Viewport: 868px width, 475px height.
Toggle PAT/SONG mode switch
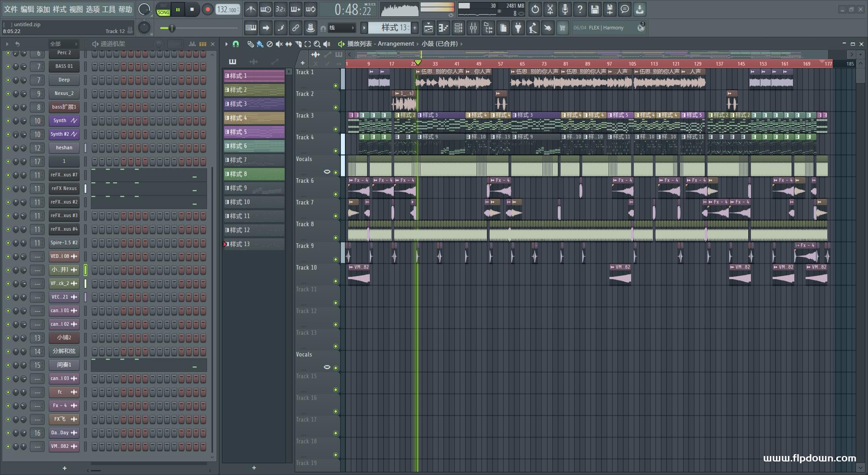(164, 9)
